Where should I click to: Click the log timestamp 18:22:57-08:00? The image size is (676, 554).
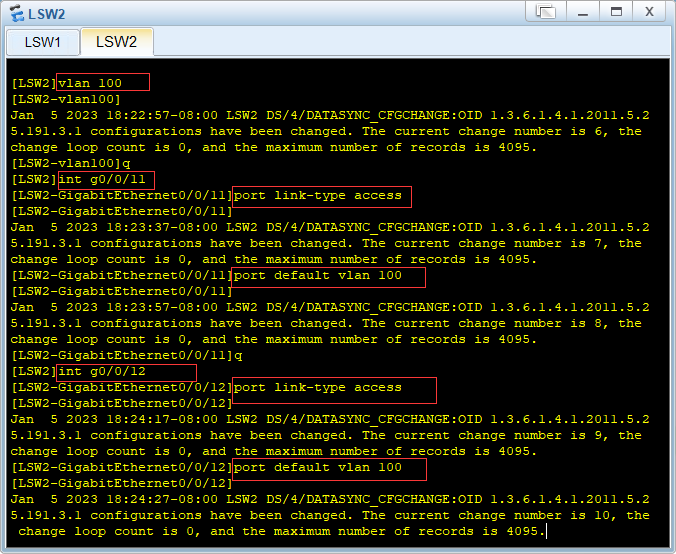tap(162, 116)
